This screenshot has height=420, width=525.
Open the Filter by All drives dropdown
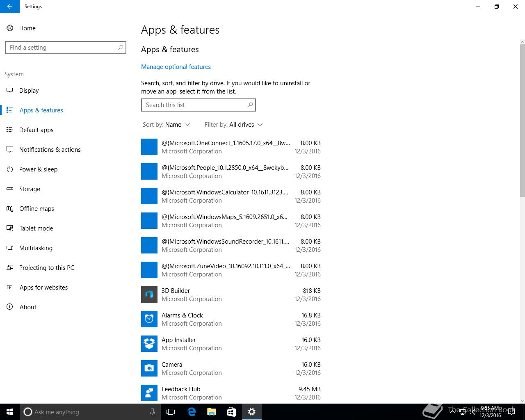tap(234, 125)
